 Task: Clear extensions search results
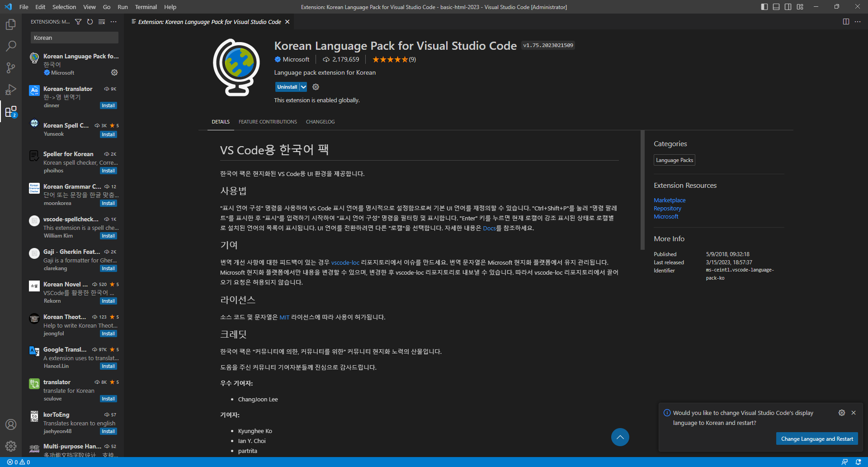click(x=102, y=22)
